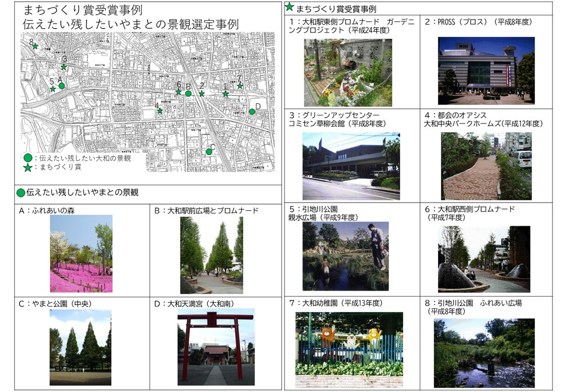The image size is (566, 392).
Task: Select the star marker numbered 3 on map
Action: (64, 67)
